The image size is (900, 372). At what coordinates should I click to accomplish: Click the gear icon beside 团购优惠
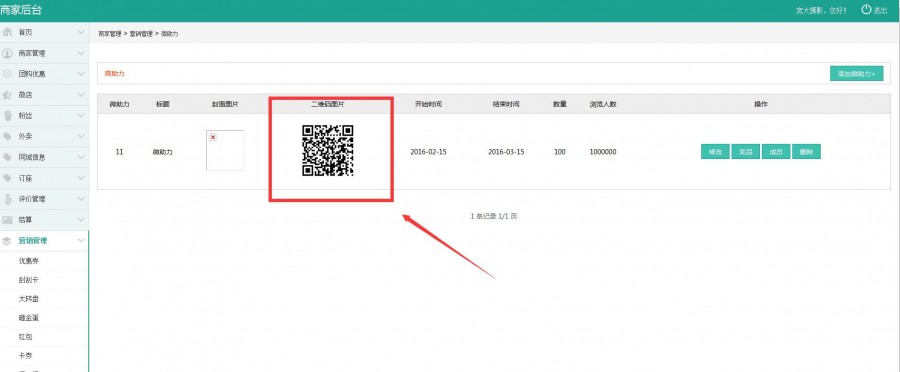[7, 74]
